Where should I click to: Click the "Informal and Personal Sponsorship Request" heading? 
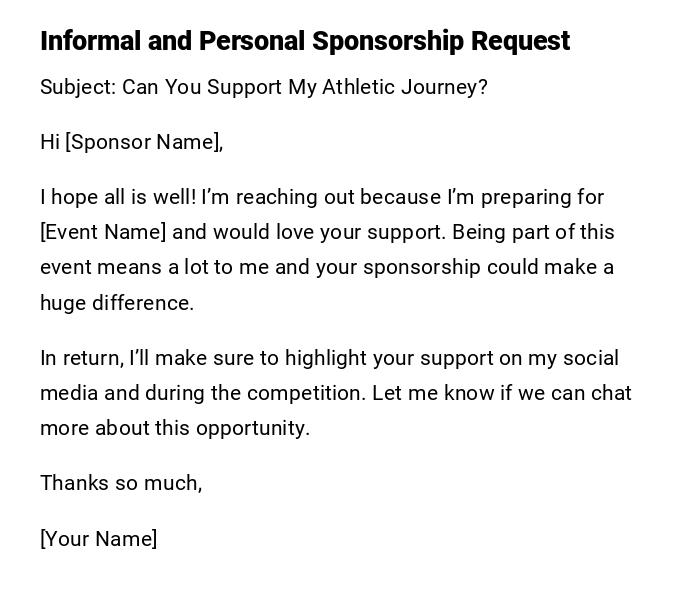click(x=305, y=41)
